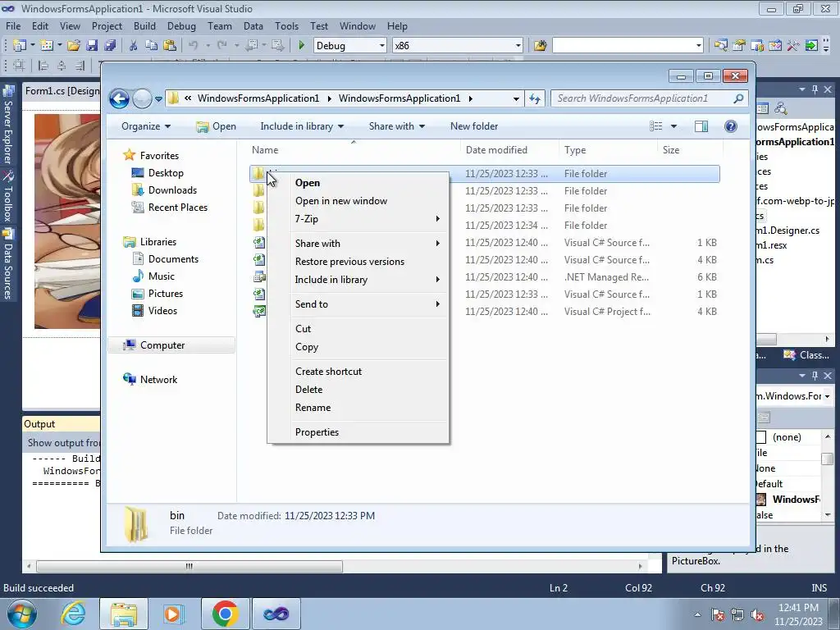Click Visual Studio taskbar icon

pyautogui.click(x=276, y=614)
